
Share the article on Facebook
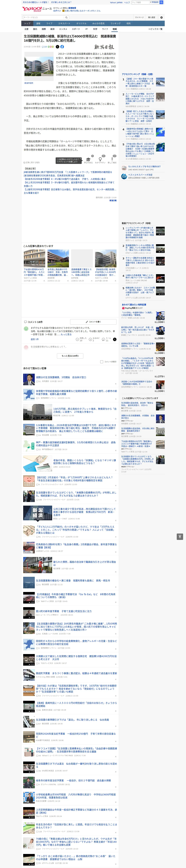click(62, 47)
